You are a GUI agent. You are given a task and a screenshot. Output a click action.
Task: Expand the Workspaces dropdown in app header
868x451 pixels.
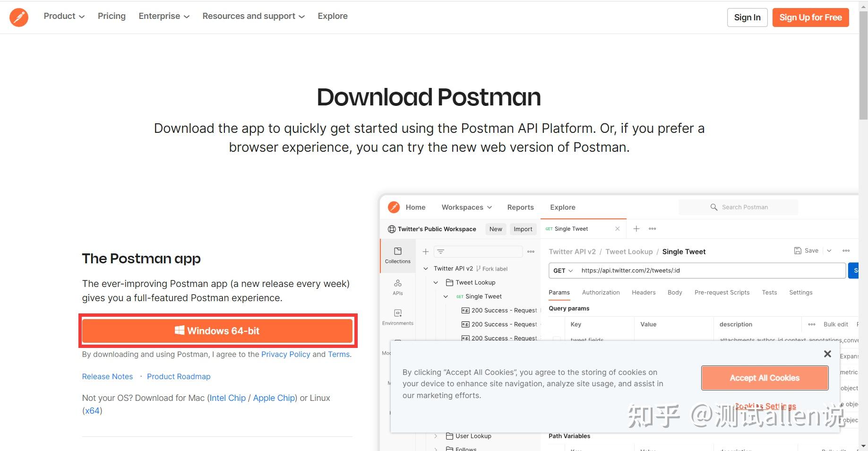pyautogui.click(x=466, y=207)
